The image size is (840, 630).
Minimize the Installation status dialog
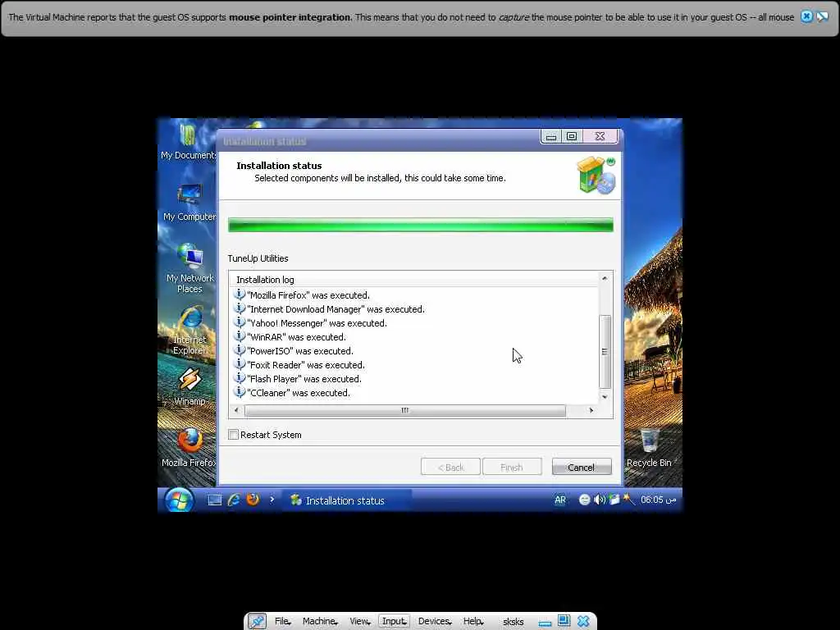point(550,137)
